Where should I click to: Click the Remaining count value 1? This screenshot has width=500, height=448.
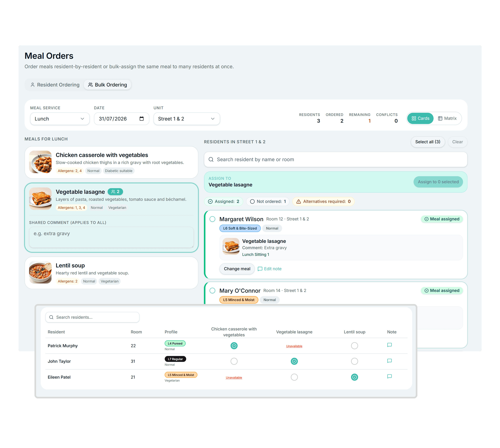(x=369, y=121)
